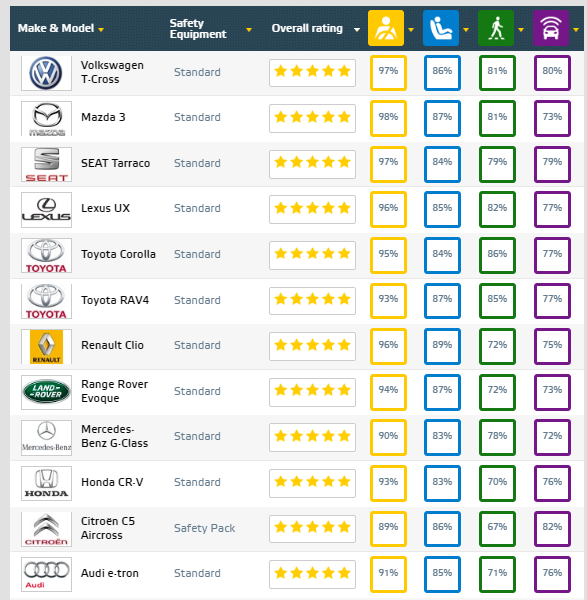Viewport: 587px width, 600px height.
Task: Click the green pedestrian icon
Action: 496,28
